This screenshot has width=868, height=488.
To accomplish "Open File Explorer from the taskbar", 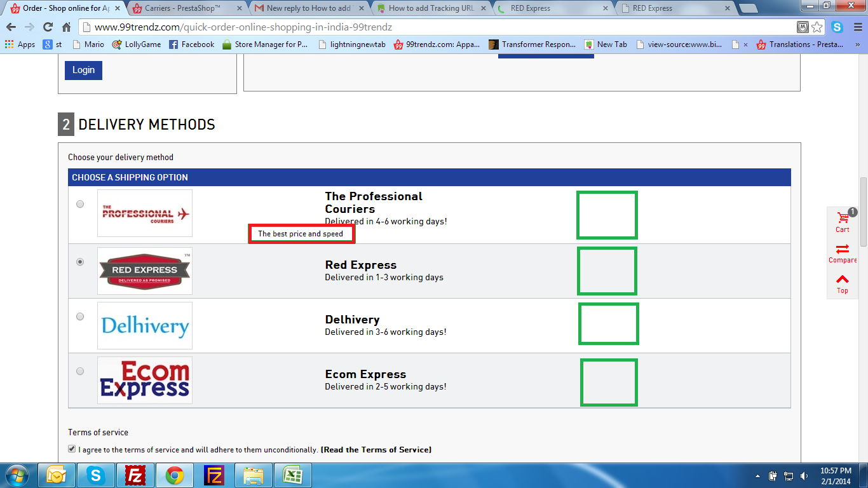I will pos(254,475).
